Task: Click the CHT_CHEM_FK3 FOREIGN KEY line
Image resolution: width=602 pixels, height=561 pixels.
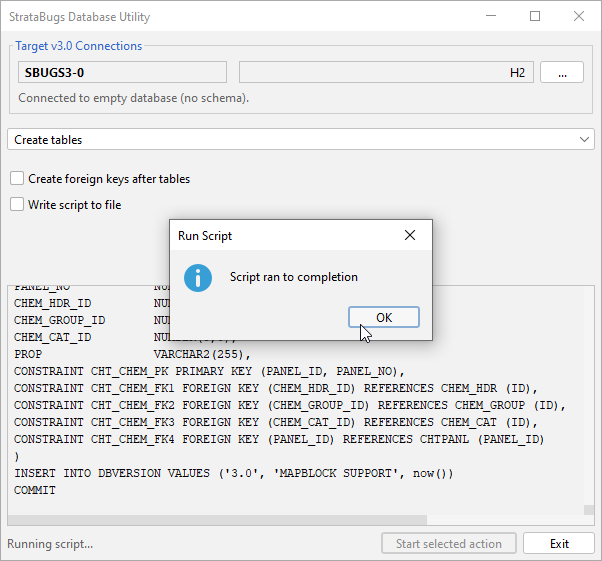Action: (x=276, y=422)
